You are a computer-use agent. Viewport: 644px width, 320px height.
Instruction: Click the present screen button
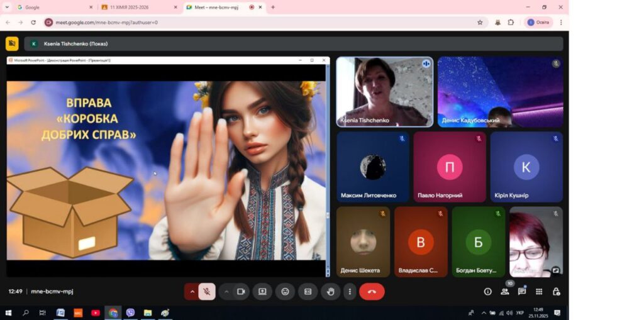[x=262, y=292]
